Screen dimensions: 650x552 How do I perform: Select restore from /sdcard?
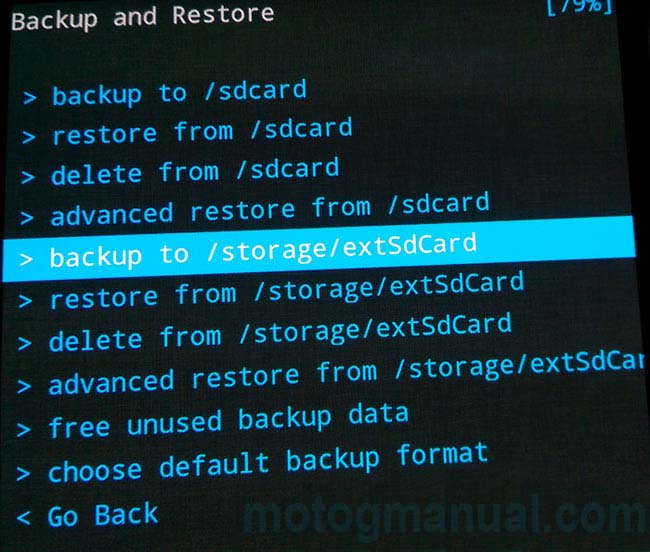click(202, 132)
